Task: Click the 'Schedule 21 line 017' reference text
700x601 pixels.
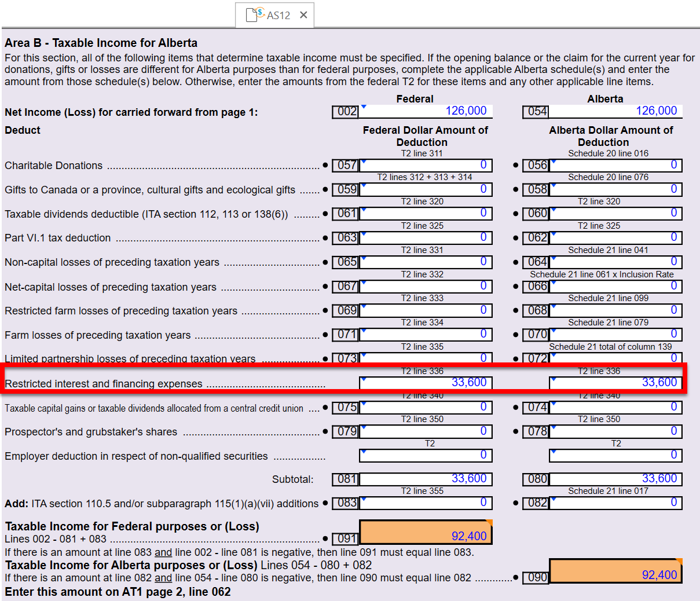Action: (x=608, y=491)
